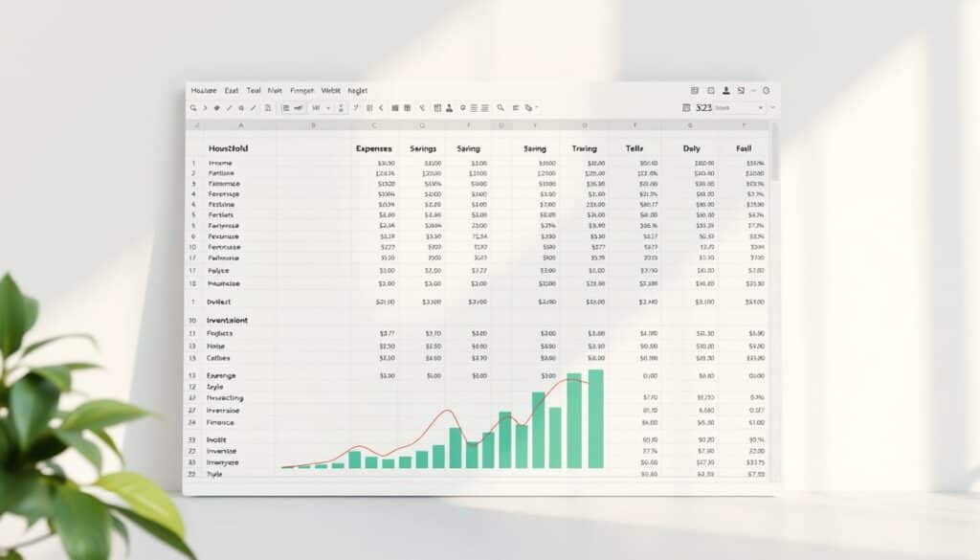Click the dark diamond-shaped toolbar icon
This screenshot has width=980, height=560.
pyautogui.click(x=217, y=107)
